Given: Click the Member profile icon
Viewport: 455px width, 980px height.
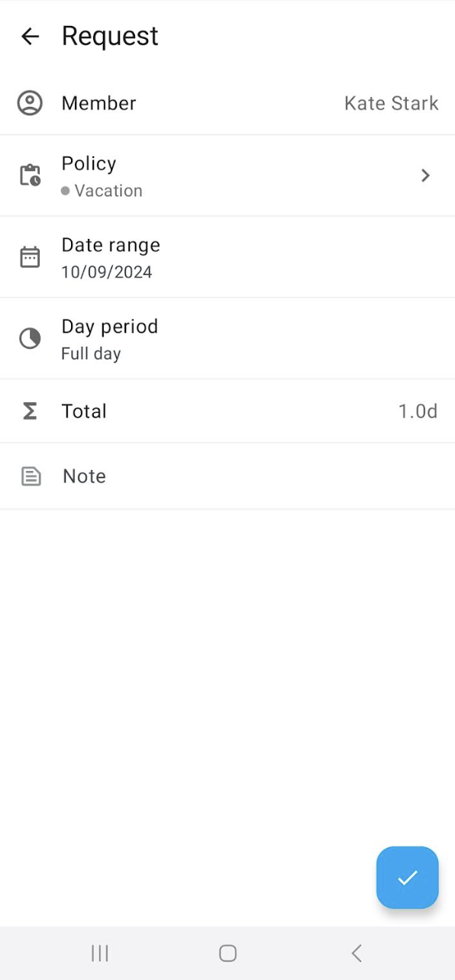Looking at the screenshot, I should [30, 103].
